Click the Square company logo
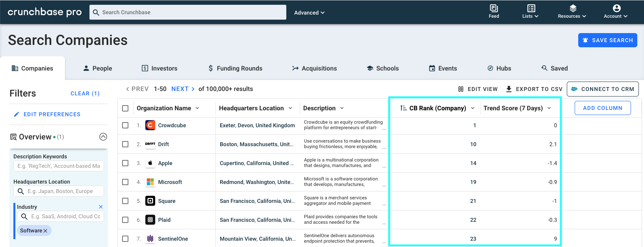The height and width of the screenshot is (247, 644). [x=150, y=201]
